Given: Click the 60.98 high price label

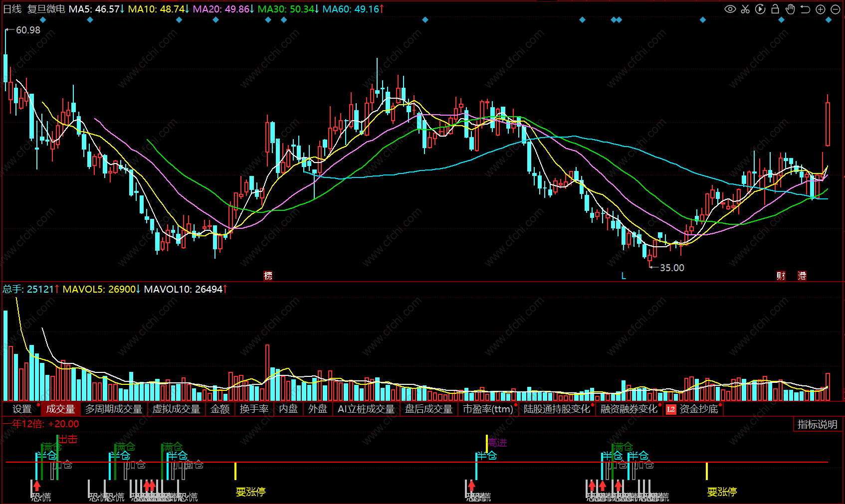Looking at the screenshot, I should tap(28, 30).
